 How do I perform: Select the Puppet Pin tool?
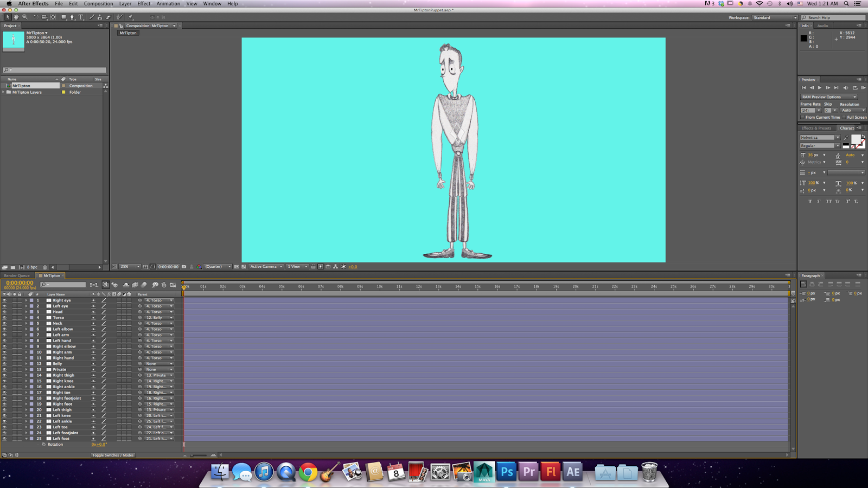tap(131, 17)
